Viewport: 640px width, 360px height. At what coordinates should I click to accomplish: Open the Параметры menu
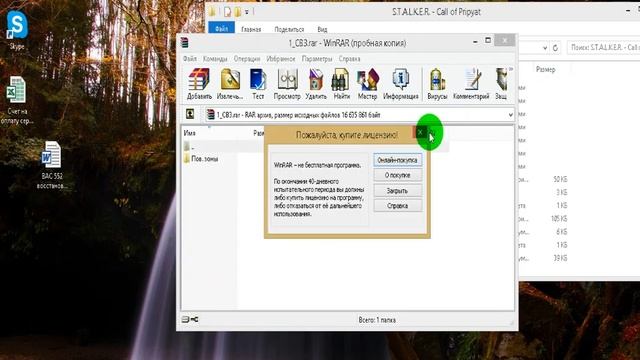click(317, 59)
